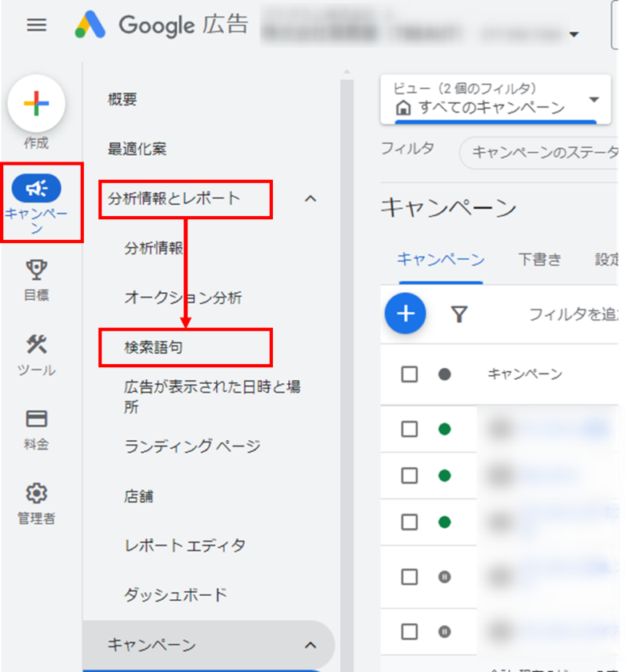Image resolution: width=641 pixels, height=672 pixels.
Task: Click the Google Ads logo
Action: pyautogui.click(x=90, y=25)
